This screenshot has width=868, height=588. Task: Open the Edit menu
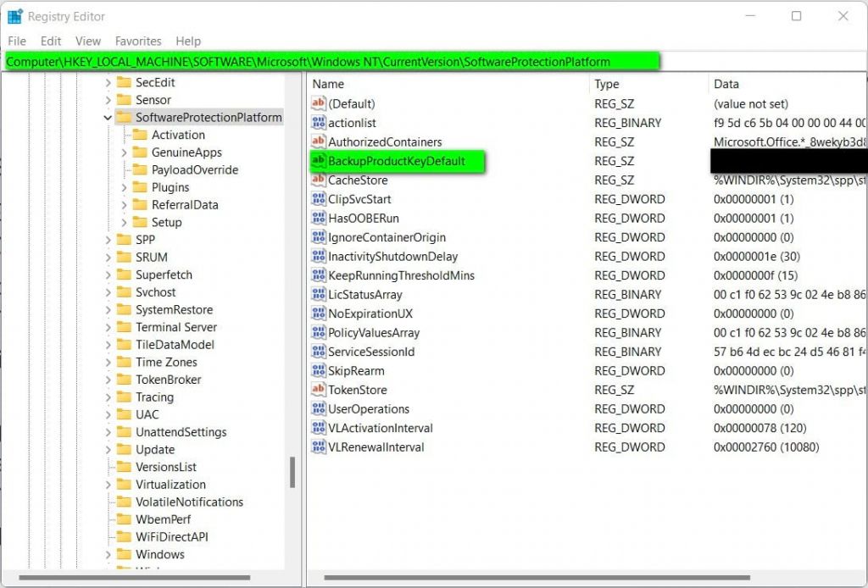point(51,41)
